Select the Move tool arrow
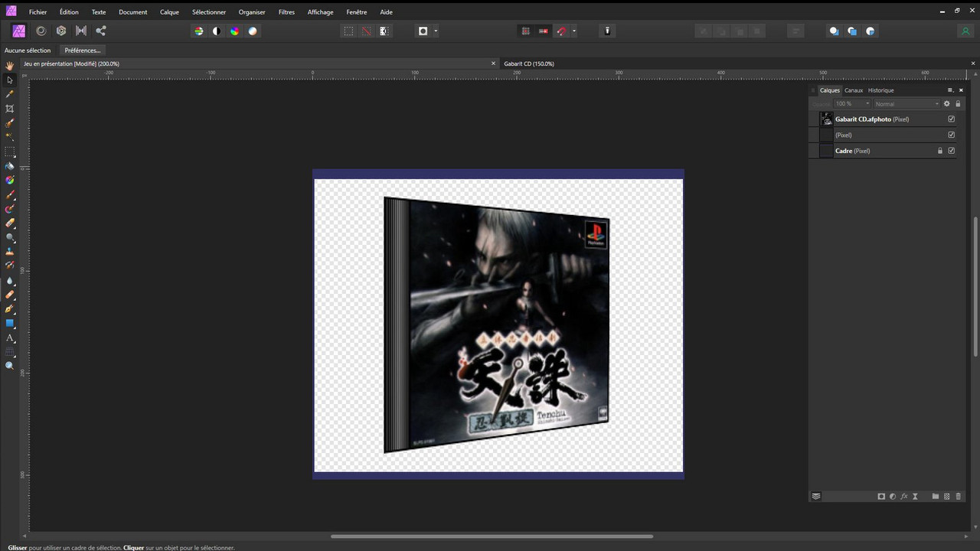The width and height of the screenshot is (980, 551). coord(10,80)
